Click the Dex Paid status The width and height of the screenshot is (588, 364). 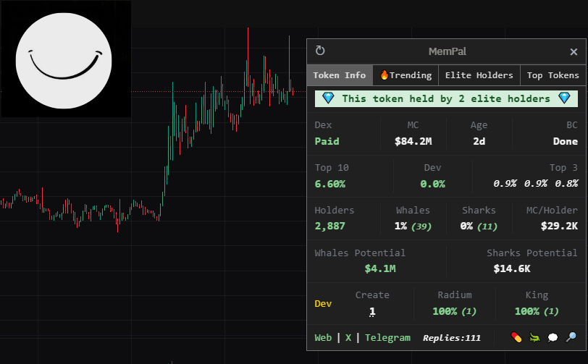click(327, 141)
